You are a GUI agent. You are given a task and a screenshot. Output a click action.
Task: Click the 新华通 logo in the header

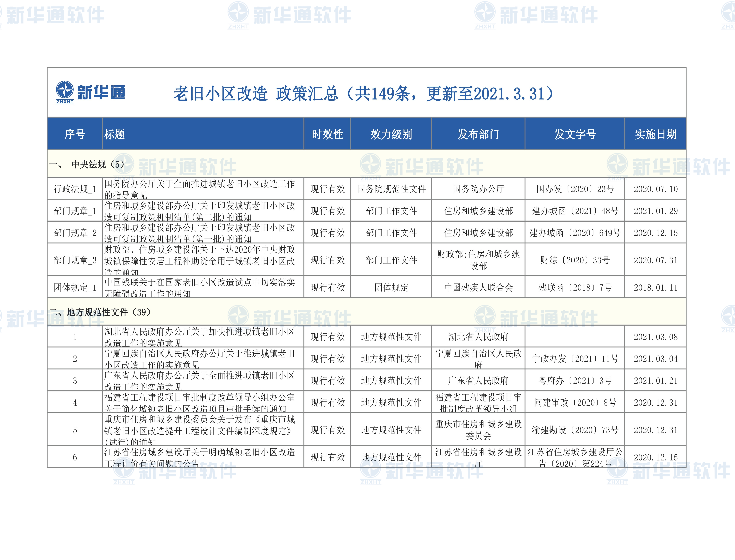pyautogui.click(x=90, y=92)
